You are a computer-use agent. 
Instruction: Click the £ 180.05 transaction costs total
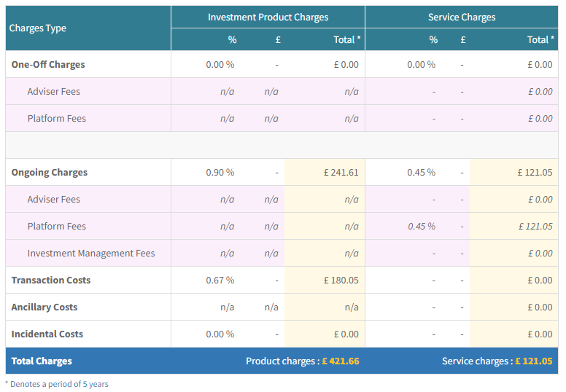click(341, 281)
